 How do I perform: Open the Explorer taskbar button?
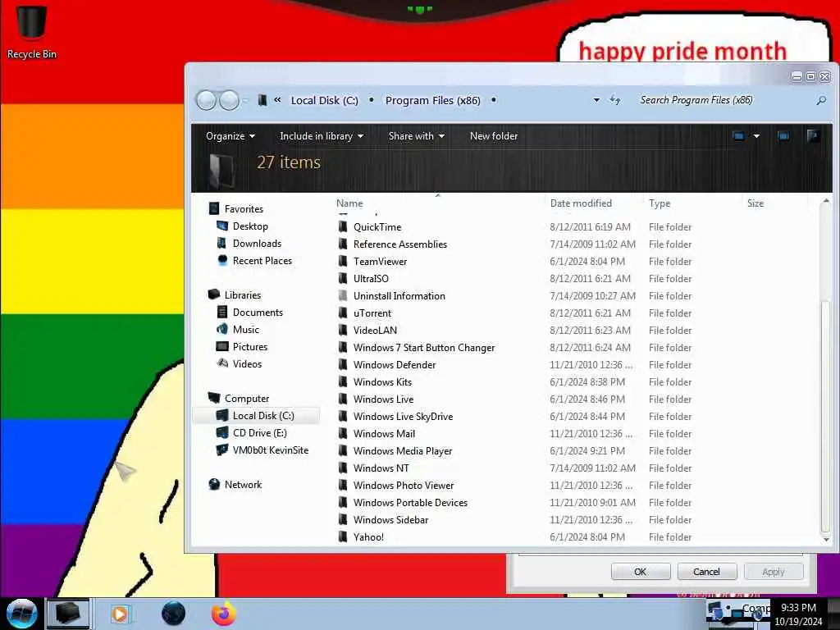coord(68,614)
